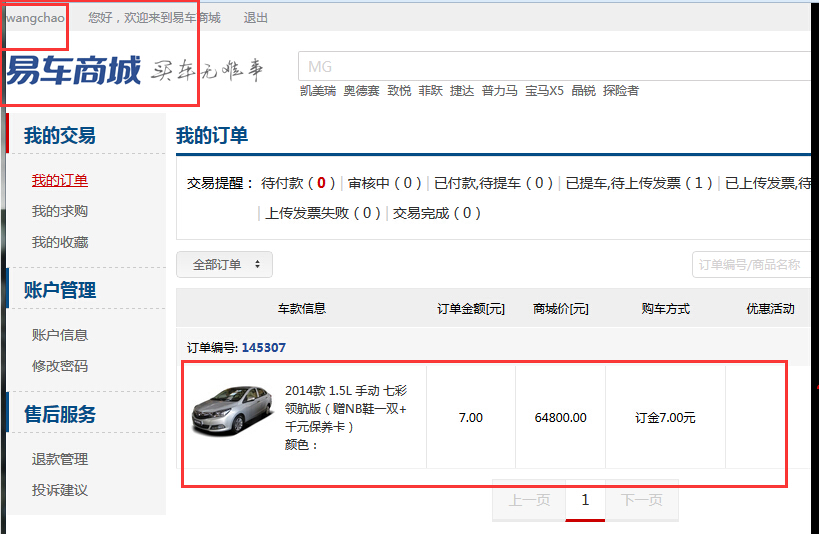Open 账户信息 in the sidebar
The image size is (819, 534).
click(60, 335)
